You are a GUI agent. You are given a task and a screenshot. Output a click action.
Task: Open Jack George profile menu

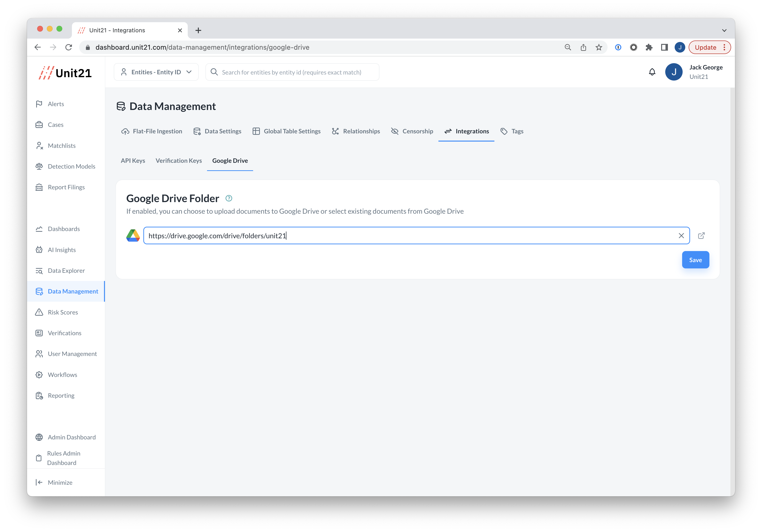pos(694,72)
